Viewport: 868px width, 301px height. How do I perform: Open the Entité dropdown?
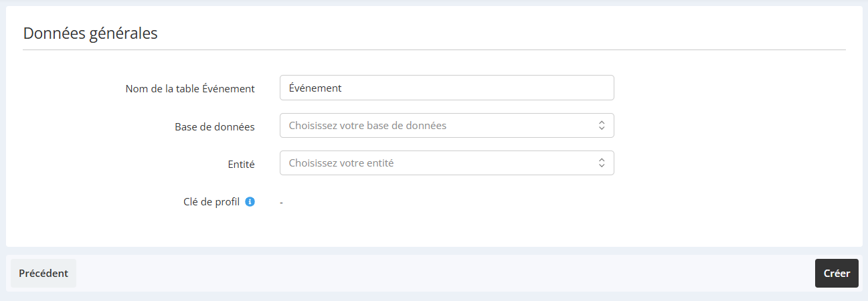point(446,163)
